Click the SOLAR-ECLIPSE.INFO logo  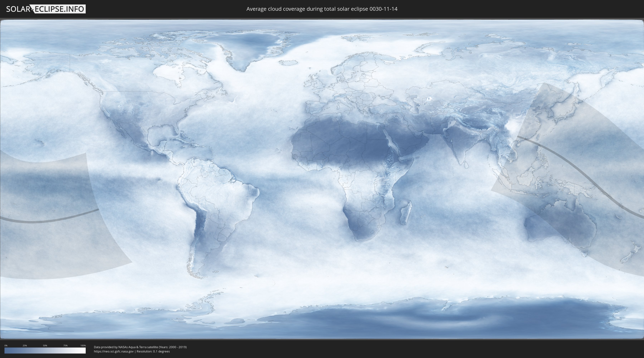(x=46, y=9)
